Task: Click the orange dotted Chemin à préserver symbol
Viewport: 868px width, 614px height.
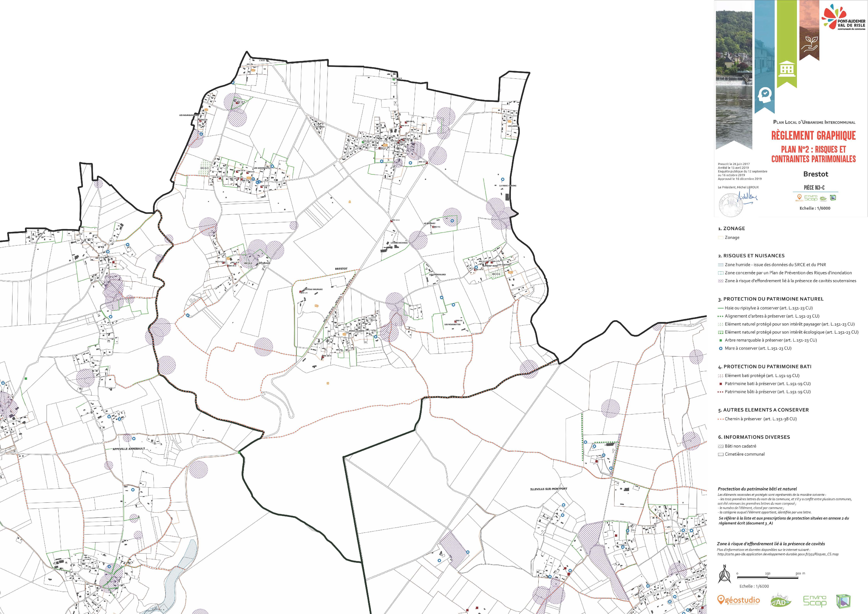Action: coord(721,419)
